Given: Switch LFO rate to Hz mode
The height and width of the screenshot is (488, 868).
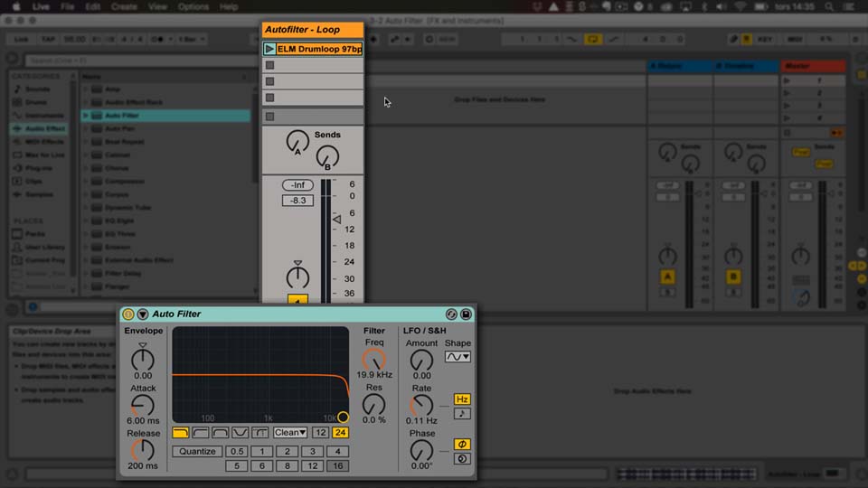Looking at the screenshot, I should click(x=462, y=399).
